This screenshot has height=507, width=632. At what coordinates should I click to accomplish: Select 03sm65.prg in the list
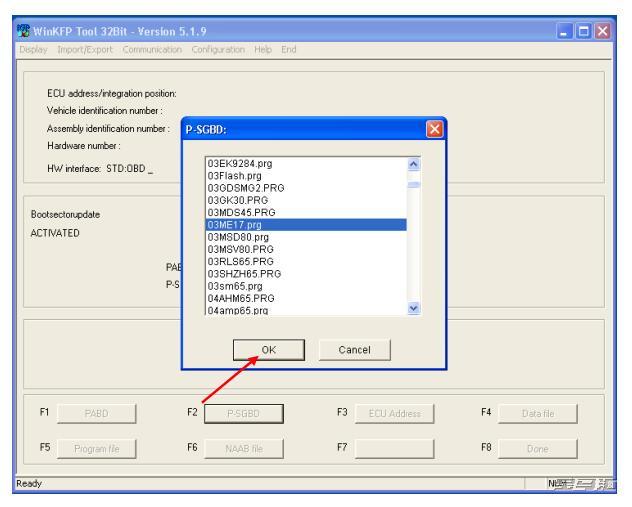click(x=306, y=286)
